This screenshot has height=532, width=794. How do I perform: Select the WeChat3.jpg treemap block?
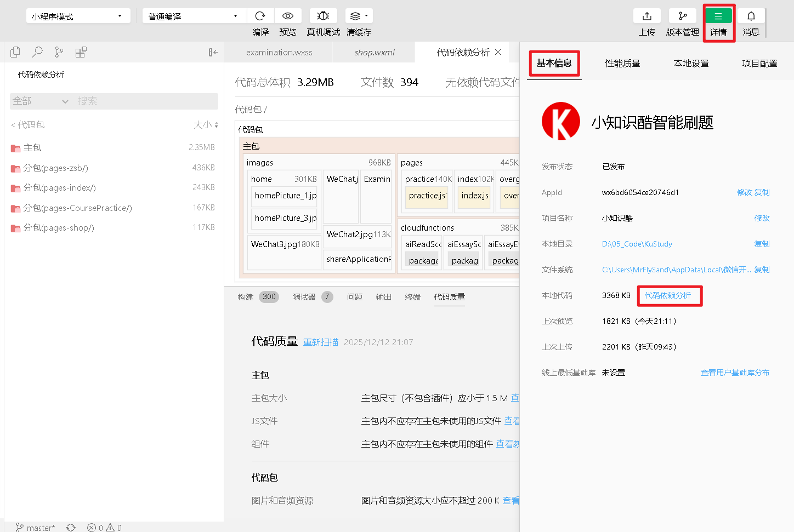pos(285,253)
